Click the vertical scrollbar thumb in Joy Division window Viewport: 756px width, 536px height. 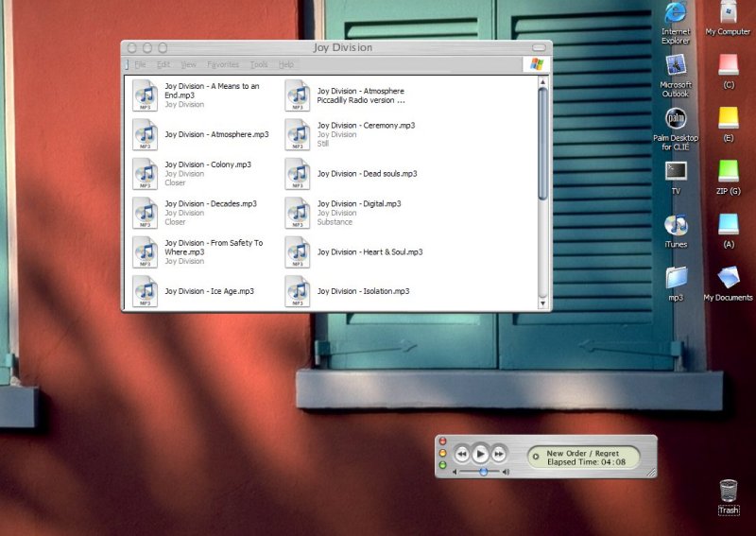[542, 144]
